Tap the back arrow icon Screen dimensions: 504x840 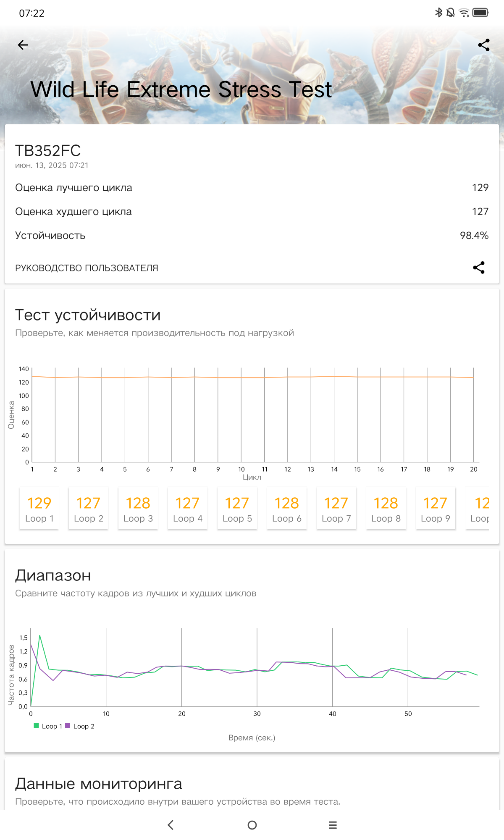tap(23, 45)
